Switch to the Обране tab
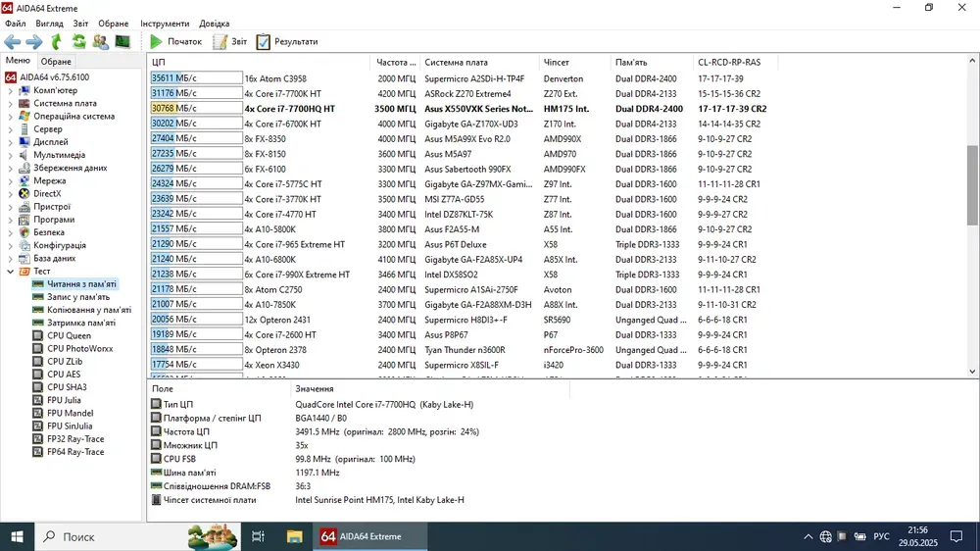 [x=56, y=62]
